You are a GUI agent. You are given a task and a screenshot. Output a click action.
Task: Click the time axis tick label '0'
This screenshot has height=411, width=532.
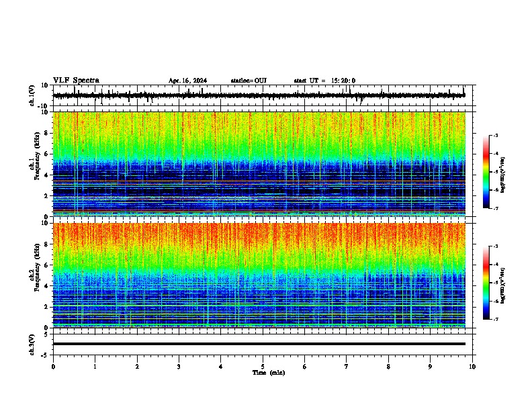click(53, 367)
